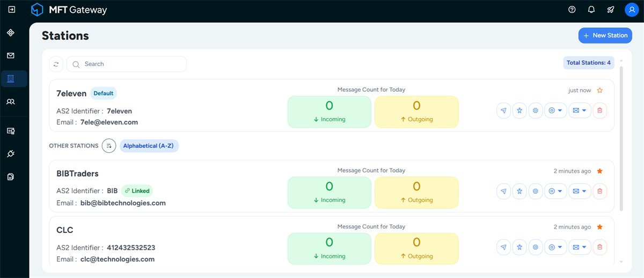The height and width of the screenshot is (278, 644).
Task: Click the MFT Gateway logo
Action: point(69,10)
